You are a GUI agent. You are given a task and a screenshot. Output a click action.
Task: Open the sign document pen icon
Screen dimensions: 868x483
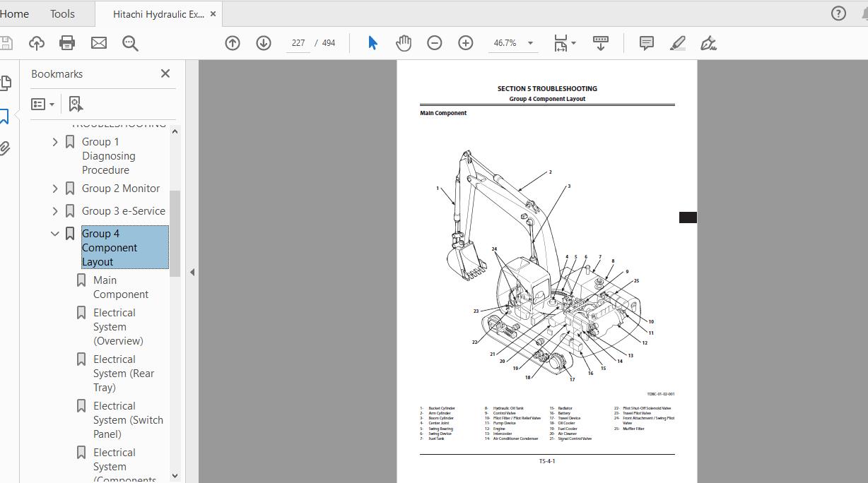pos(708,43)
